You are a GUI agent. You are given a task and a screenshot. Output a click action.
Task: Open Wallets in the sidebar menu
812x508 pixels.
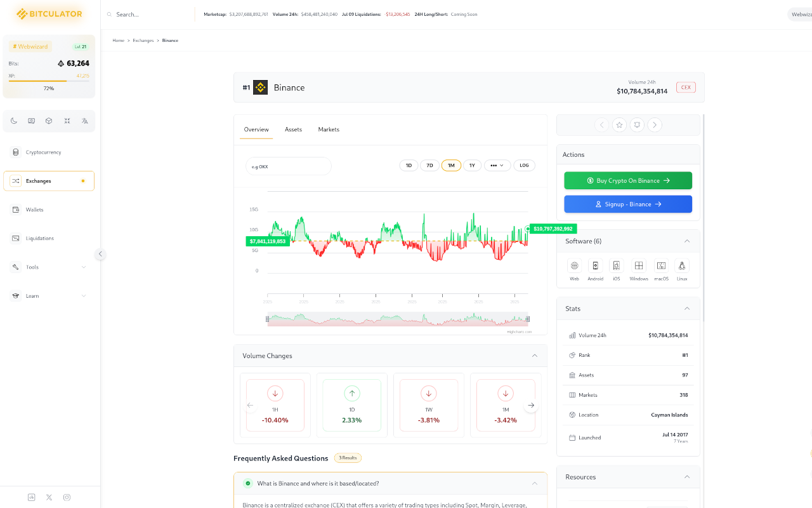tap(49, 210)
